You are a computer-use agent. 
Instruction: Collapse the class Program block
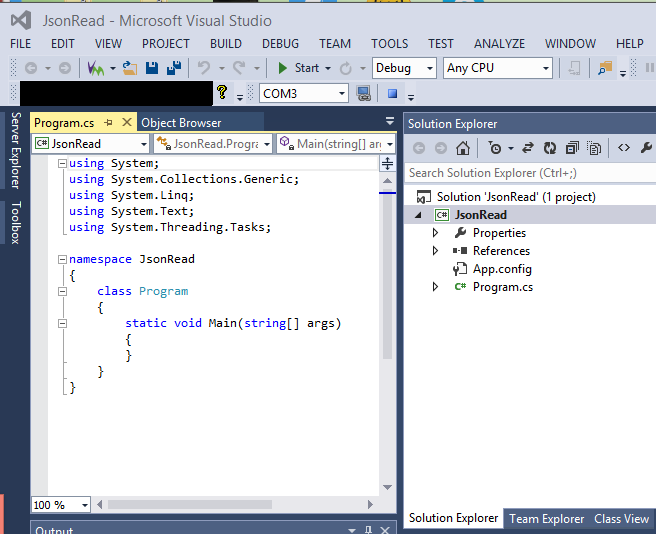coord(62,291)
